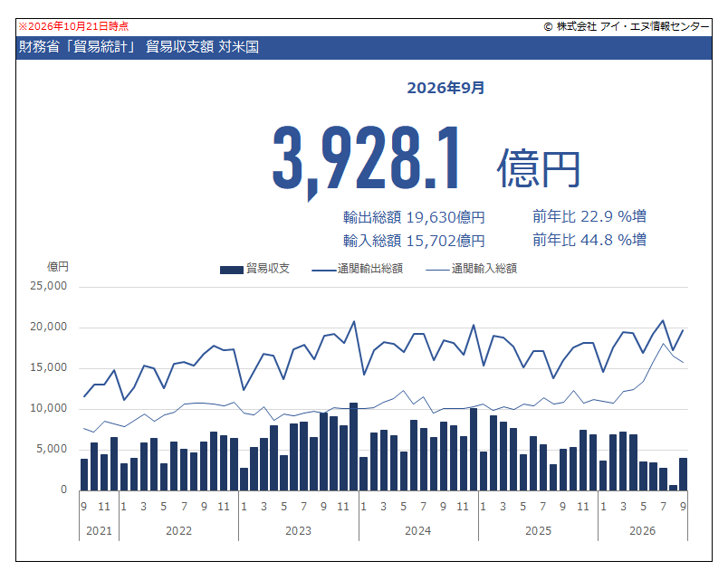Screen dimensions: 728x580
Task: Click the '0' y-axis label
Action: pyautogui.click(x=64, y=490)
